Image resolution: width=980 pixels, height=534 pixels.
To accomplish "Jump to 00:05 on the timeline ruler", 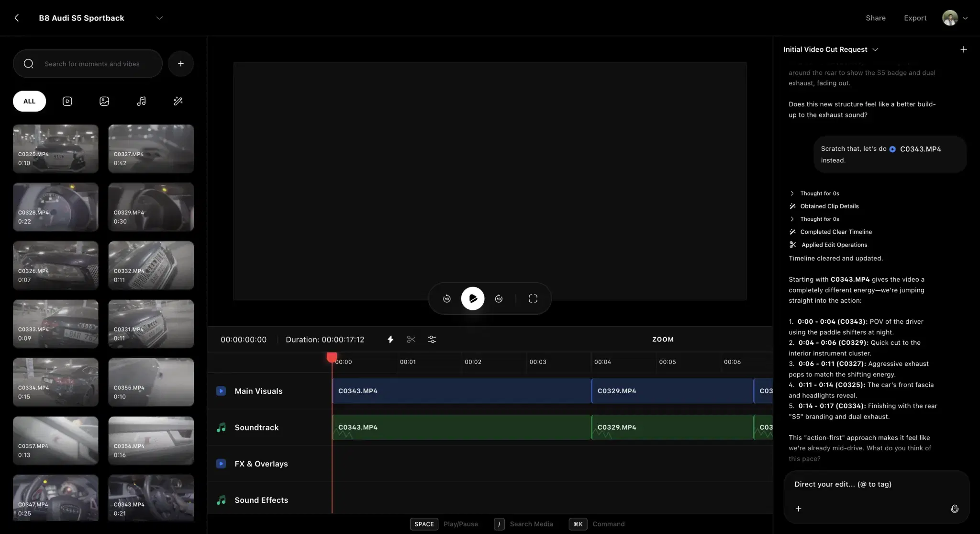I will tap(667, 362).
